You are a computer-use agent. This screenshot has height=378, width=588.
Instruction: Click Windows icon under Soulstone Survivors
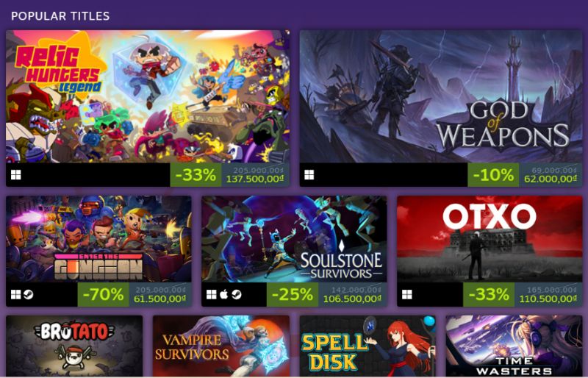point(212,295)
